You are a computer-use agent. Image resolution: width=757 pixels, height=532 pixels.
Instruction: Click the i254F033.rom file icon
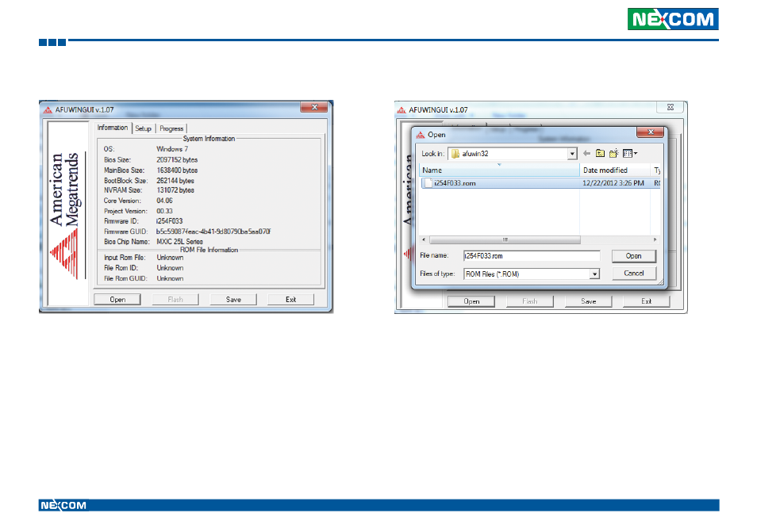(x=427, y=183)
